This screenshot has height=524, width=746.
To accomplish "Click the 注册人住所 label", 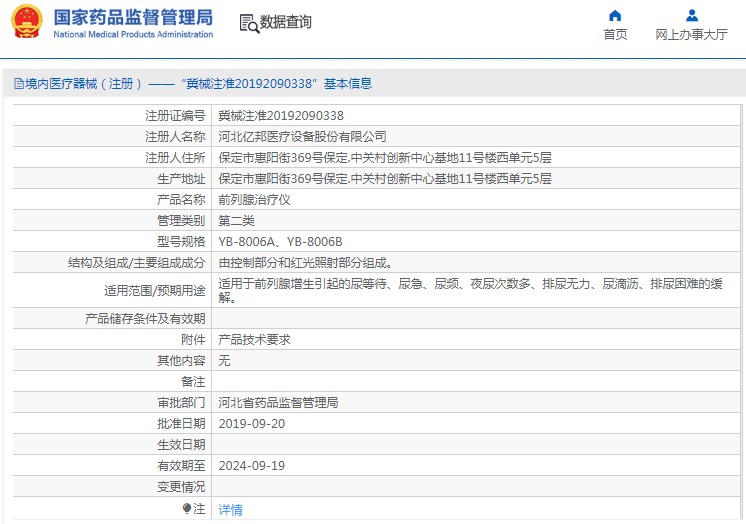I will [x=175, y=158].
